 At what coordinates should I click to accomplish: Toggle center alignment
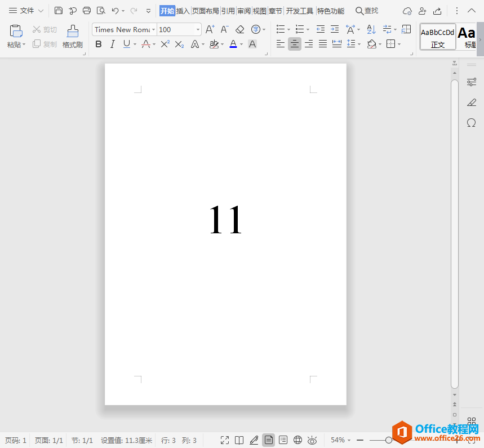[x=295, y=44]
